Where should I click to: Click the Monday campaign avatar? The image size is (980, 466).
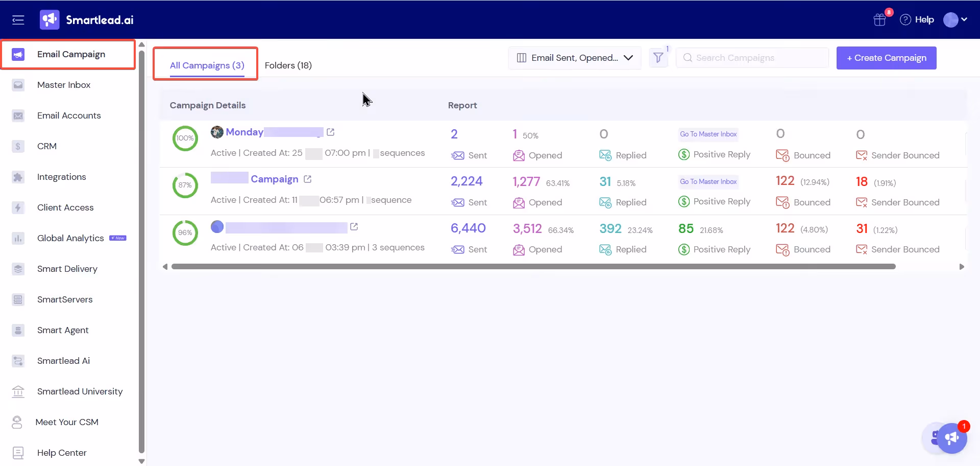pyautogui.click(x=217, y=132)
